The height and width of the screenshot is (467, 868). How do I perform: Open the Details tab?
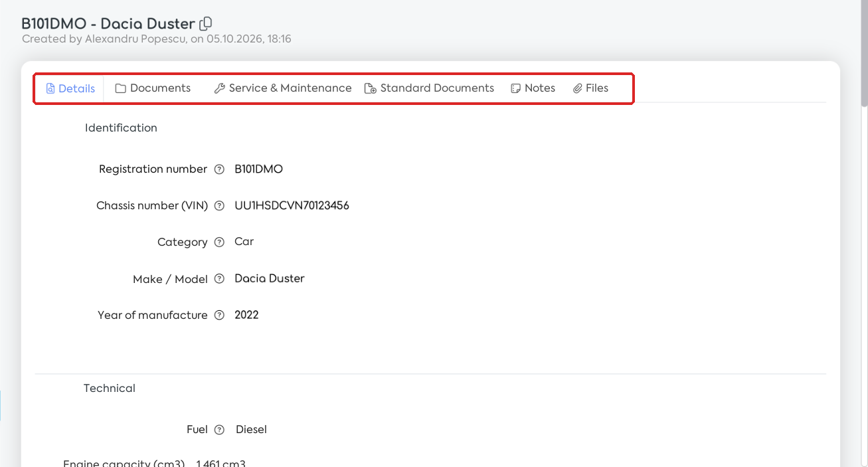point(70,88)
